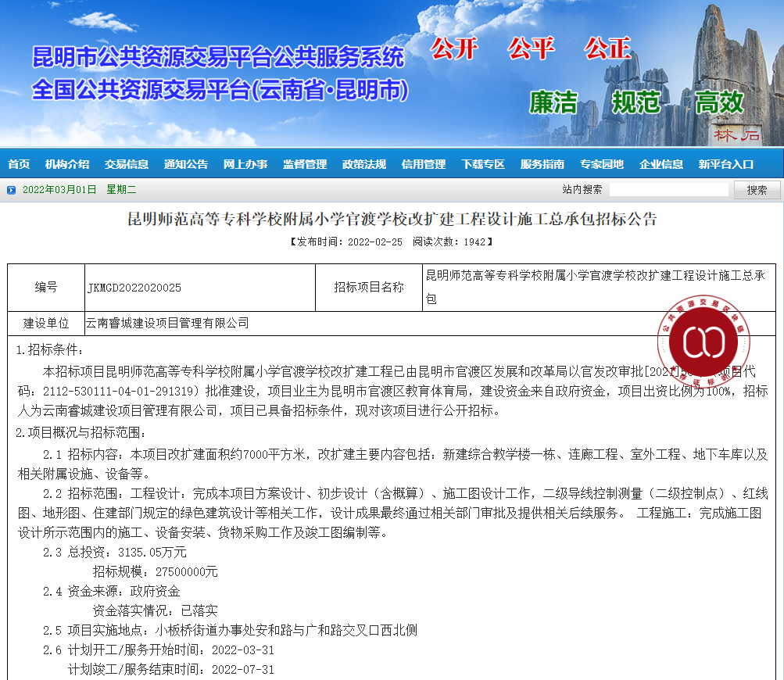The height and width of the screenshot is (680, 784).
Task: Click the announcement headline 招标公告 title
Action: pos(392,219)
